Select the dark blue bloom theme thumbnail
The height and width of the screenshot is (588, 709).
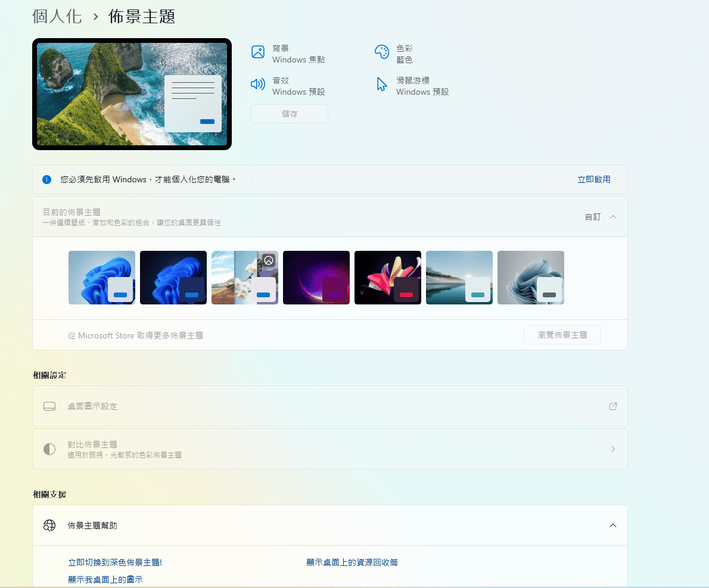pyautogui.click(x=173, y=278)
